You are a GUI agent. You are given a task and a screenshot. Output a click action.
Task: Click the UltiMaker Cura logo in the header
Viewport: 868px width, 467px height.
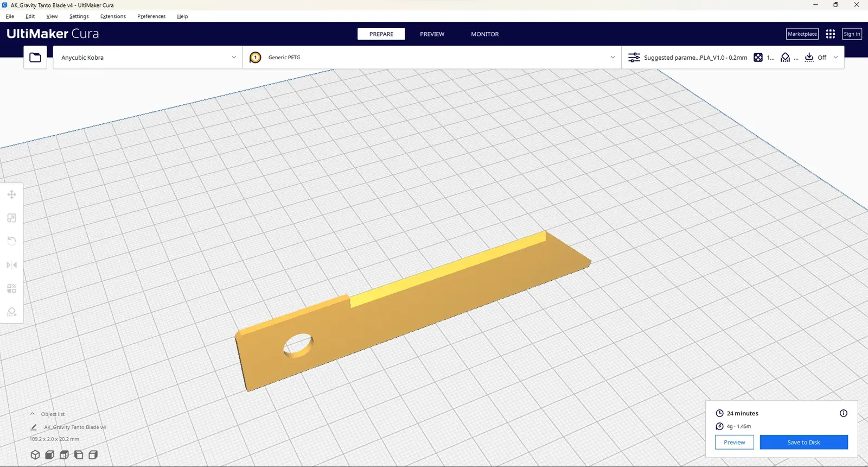point(53,34)
